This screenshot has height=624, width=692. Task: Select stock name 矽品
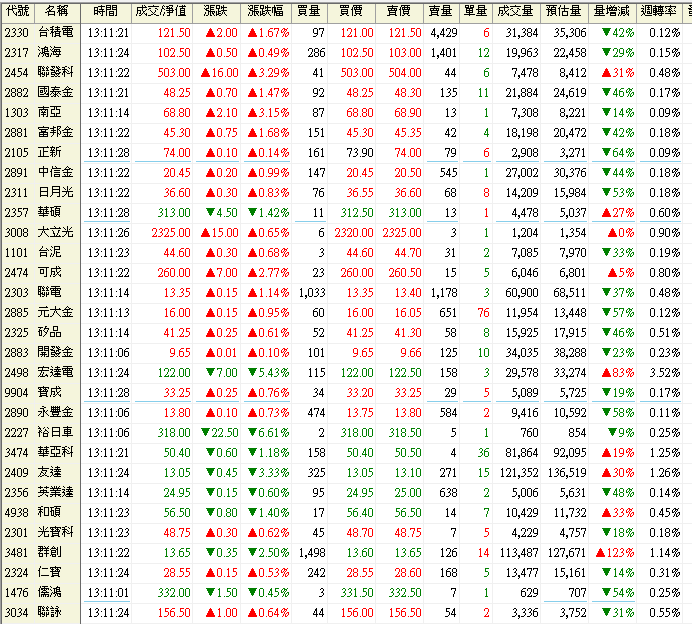click(x=49, y=332)
